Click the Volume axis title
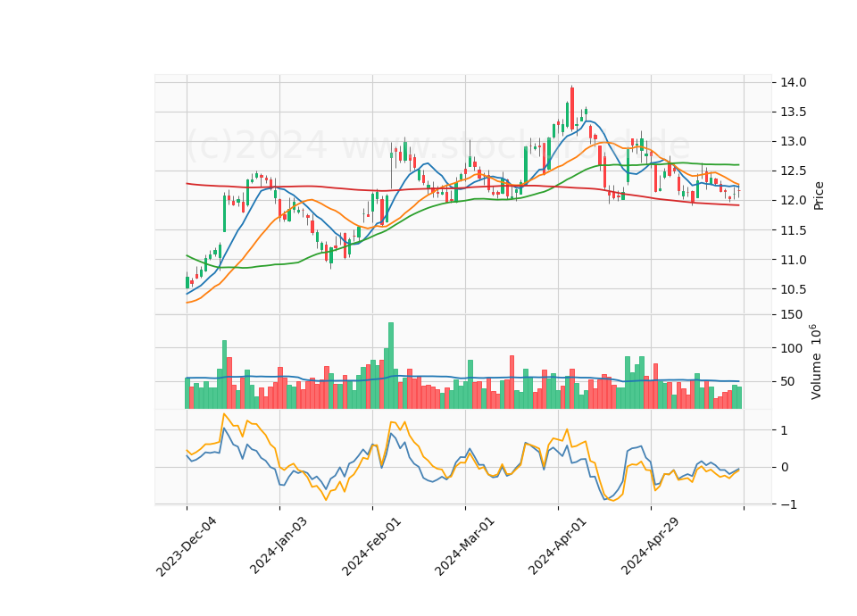This screenshot has height=616, width=857. point(815,362)
